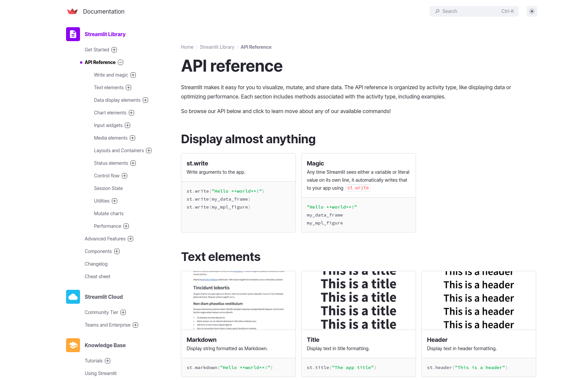Click the Streamlit crown logo

72,12
